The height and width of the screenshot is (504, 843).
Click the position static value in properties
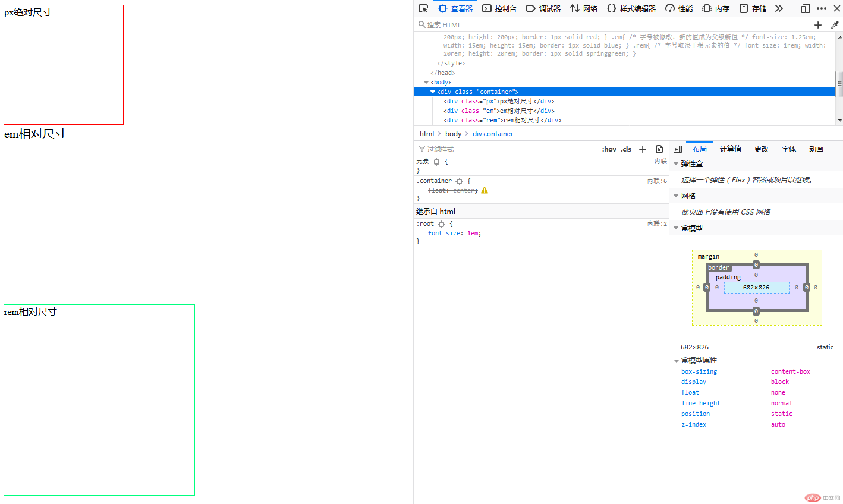pos(782,414)
